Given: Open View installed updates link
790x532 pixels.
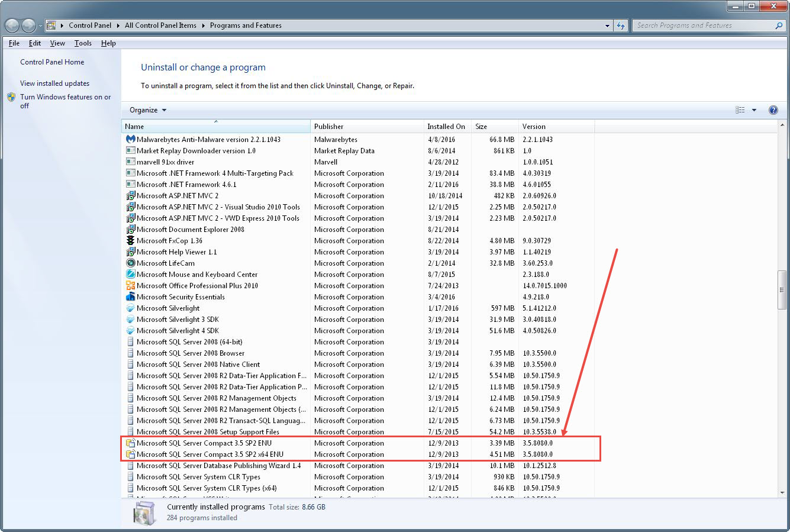Looking at the screenshot, I should [x=54, y=83].
